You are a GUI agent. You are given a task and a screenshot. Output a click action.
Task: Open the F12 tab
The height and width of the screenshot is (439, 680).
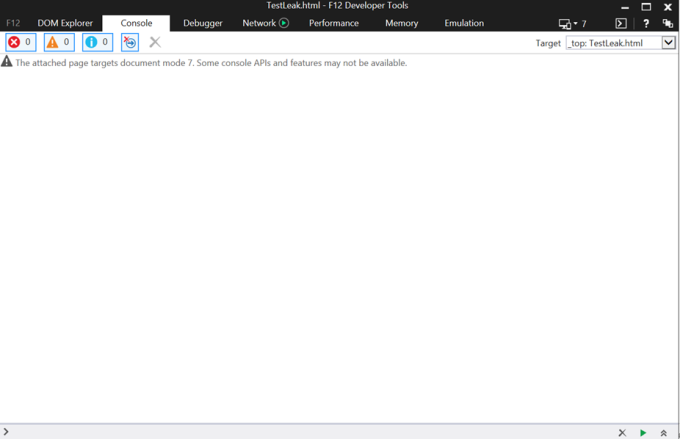[x=13, y=23]
